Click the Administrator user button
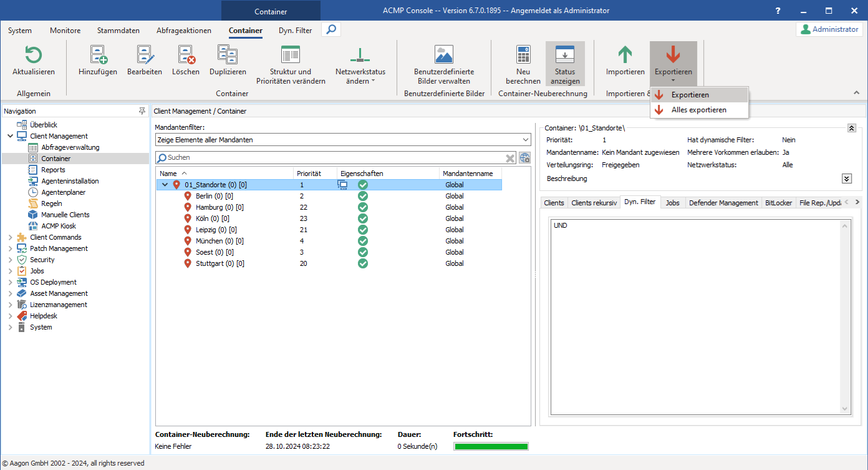The image size is (868, 470). pyautogui.click(x=829, y=29)
